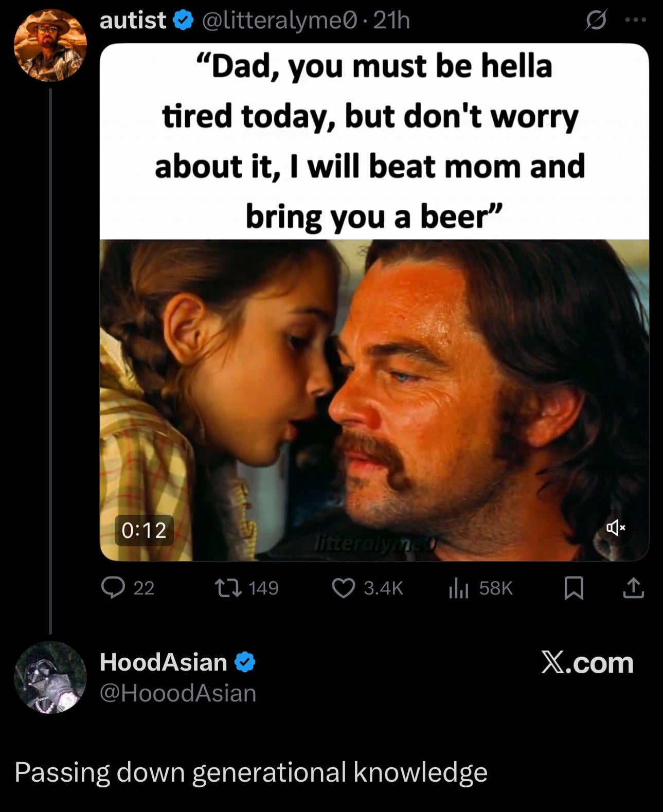Click the @litteralyme0 handle
Viewport: 663px width, 812px height.
[x=279, y=21]
